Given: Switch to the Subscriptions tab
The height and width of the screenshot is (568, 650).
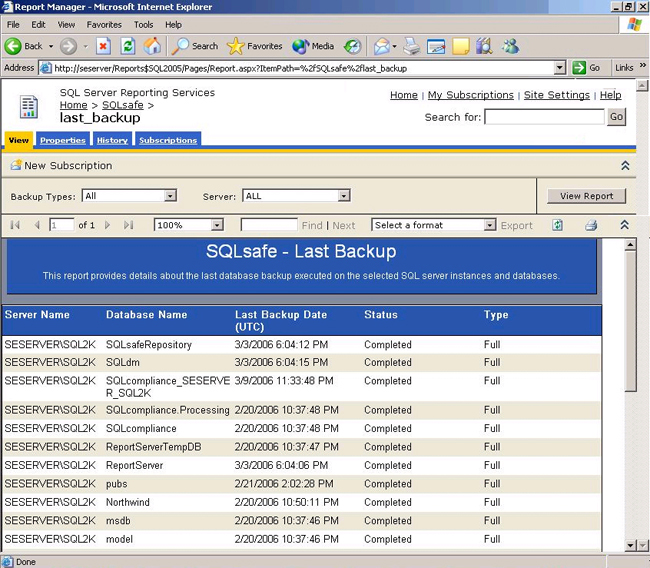Looking at the screenshot, I should pyautogui.click(x=168, y=140).
